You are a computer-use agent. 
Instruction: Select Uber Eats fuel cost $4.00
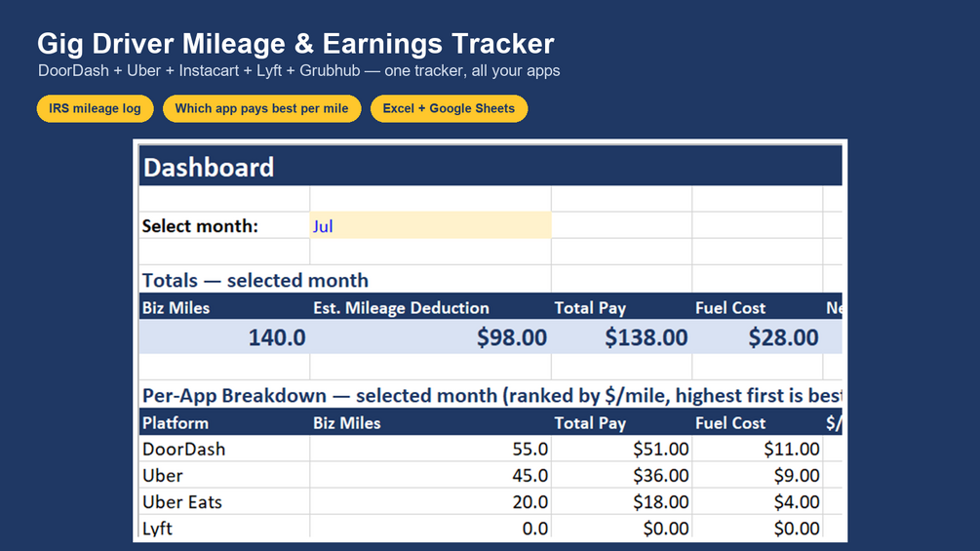(x=758, y=501)
